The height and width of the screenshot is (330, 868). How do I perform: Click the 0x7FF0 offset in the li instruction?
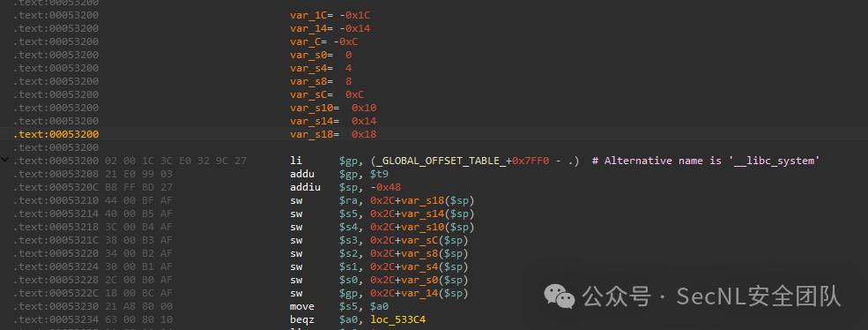(530, 161)
